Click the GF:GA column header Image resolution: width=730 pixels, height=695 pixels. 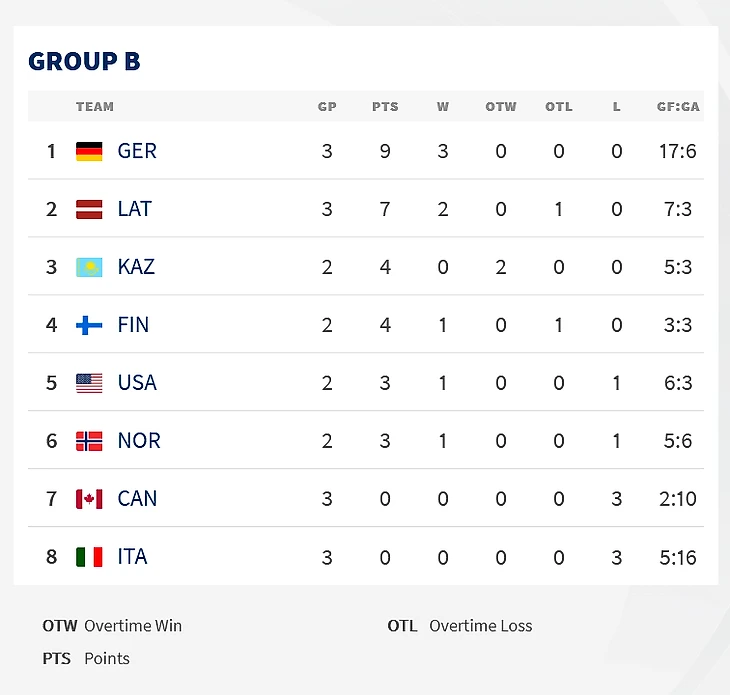[677, 106]
